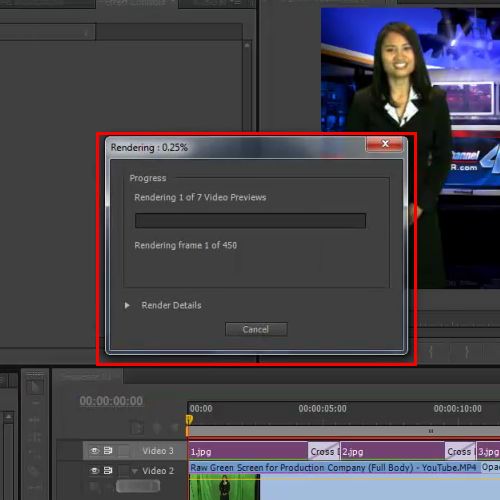500x500 pixels.
Task: Select the Video 3 track label
Action: point(158,451)
